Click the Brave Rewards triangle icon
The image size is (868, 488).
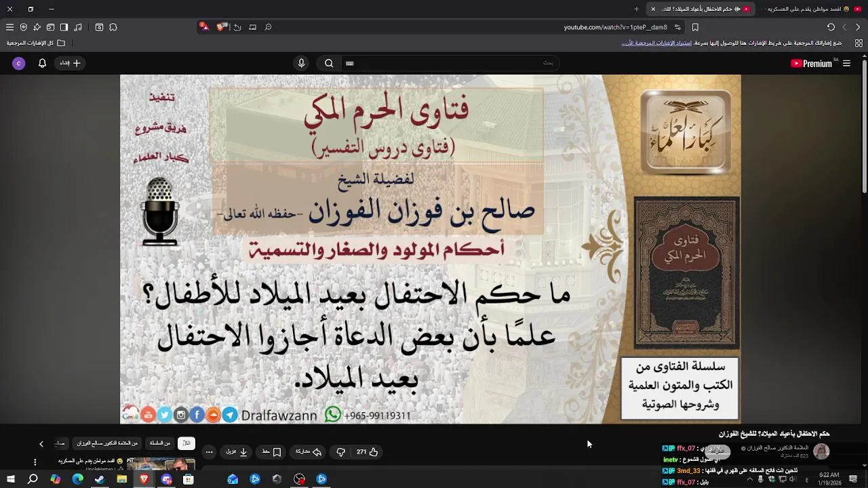click(205, 27)
